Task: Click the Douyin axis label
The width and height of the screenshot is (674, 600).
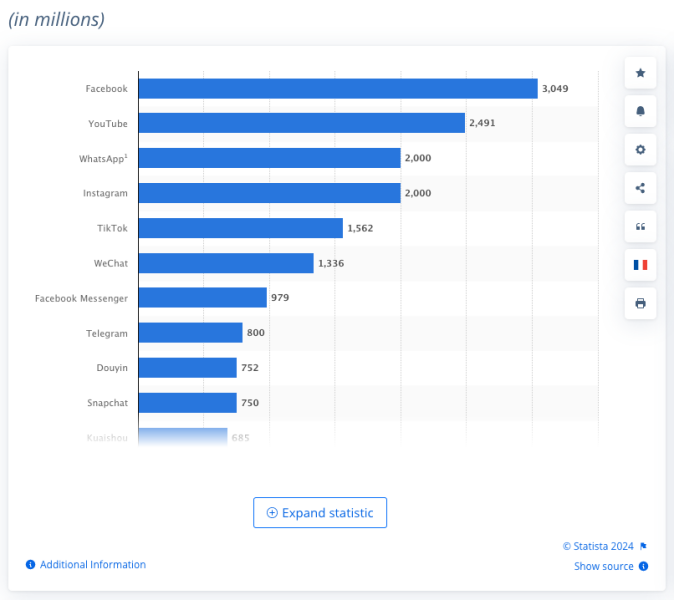Action: pyautogui.click(x=112, y=368)
